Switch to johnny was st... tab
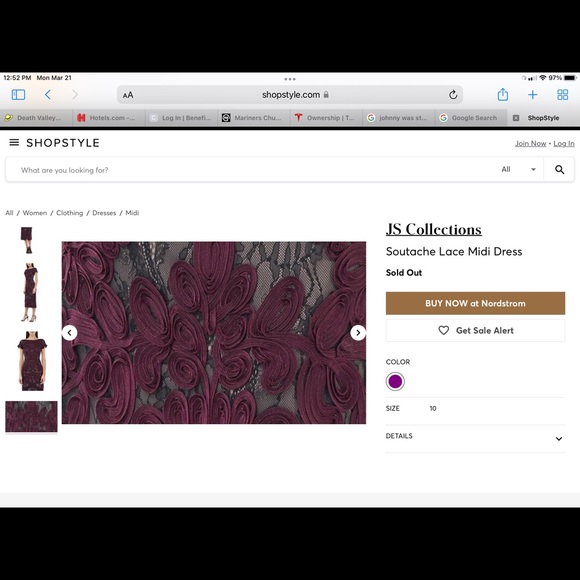580x580 pixels. point(399,118)
